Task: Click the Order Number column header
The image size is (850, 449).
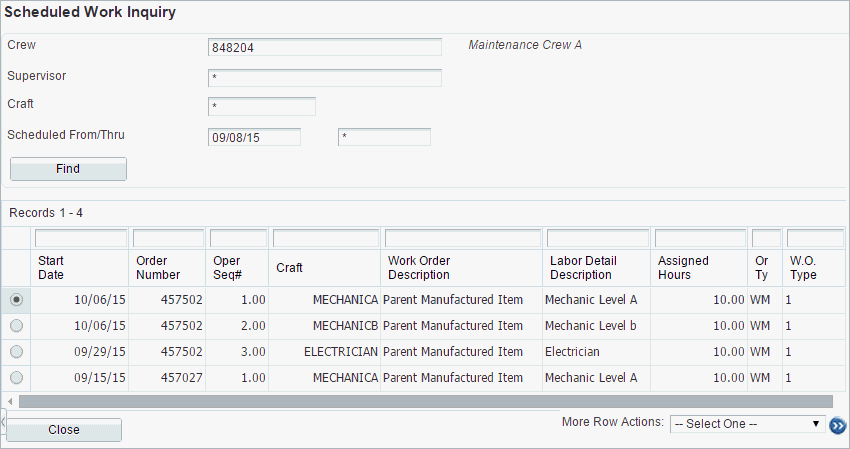Action: click(x=158, y=267)
